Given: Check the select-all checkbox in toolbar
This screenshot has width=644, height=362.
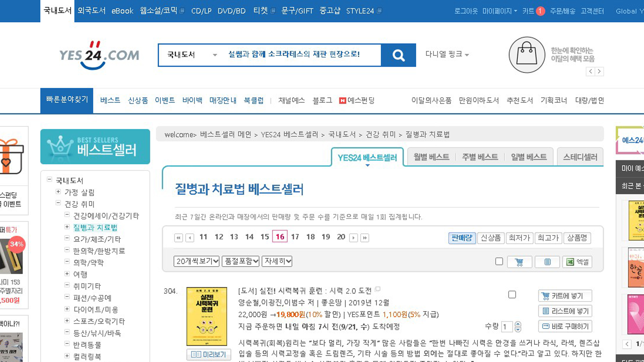Looking at the screenshot, I should click(x=499, y=261).
